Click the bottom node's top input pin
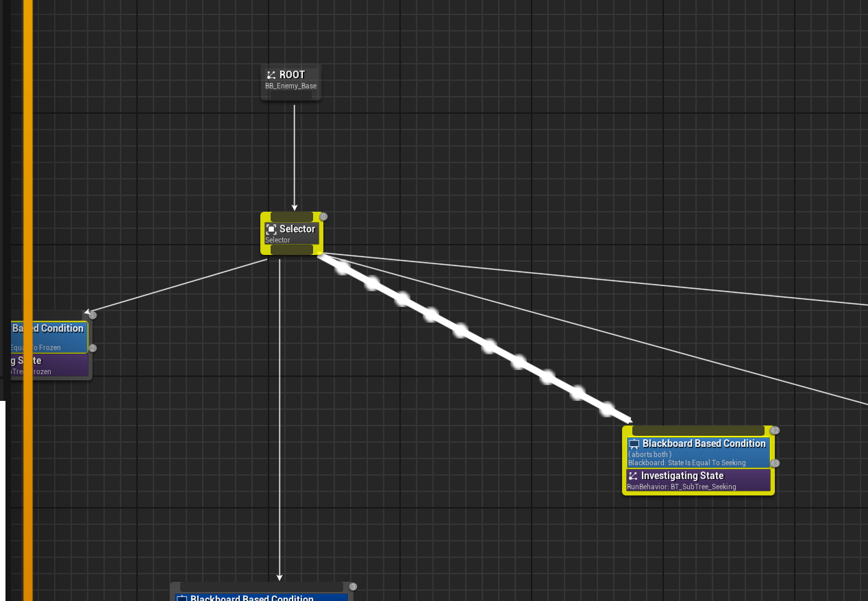Image resolution: width=868 pixels, height=601 pixels. [x=261, y=587]
